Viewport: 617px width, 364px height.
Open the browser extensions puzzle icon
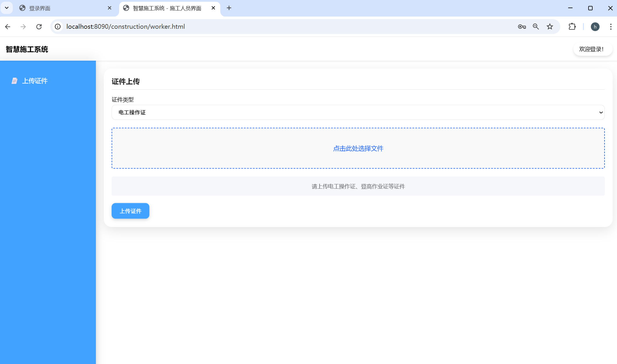(572, 27)
